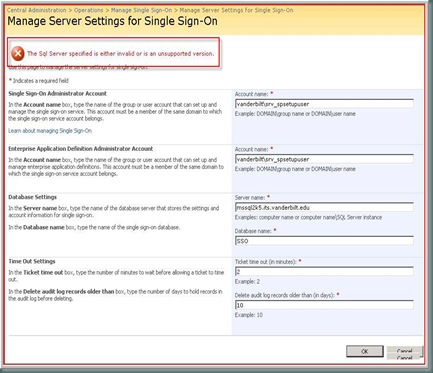Open Manage Single Sign-On breadcrumb
Viewport: 433px width, 373px height.
click(141, 10)
